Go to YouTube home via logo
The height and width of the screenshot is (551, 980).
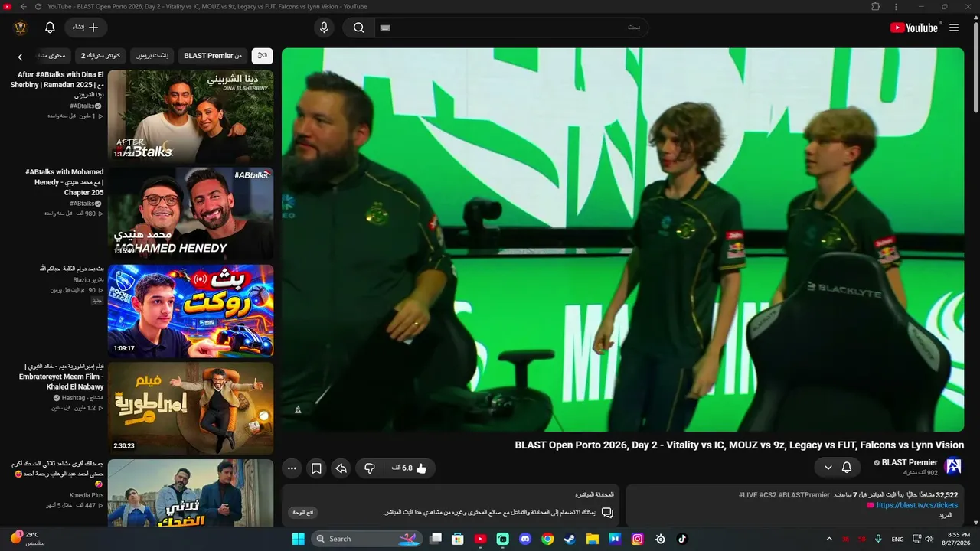[913, 28]
